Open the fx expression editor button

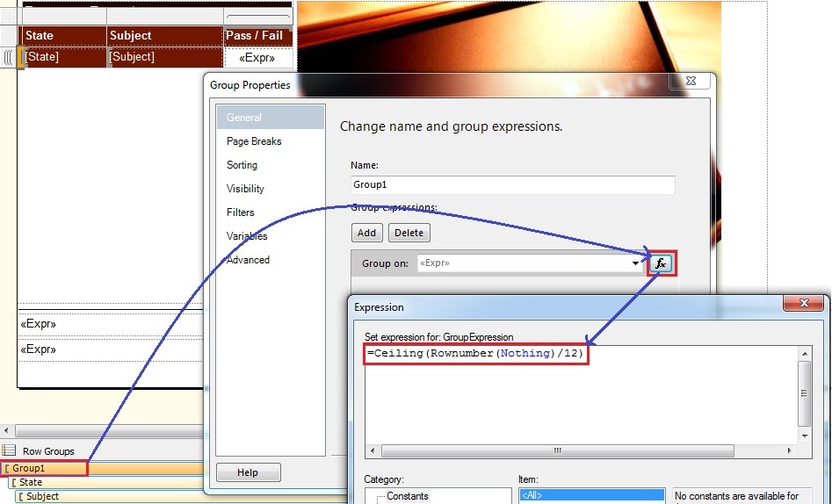click(x=662, y=263)
